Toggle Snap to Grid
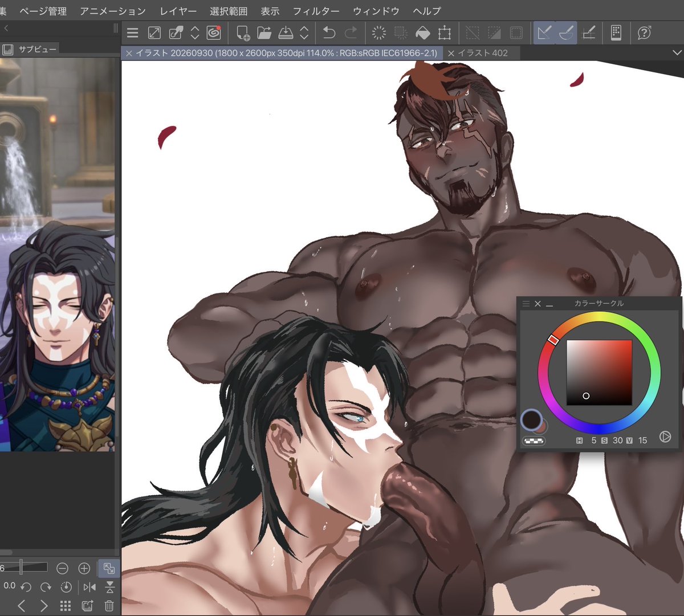This screenshot has height=616, width=684. click(x=588, y=33)
